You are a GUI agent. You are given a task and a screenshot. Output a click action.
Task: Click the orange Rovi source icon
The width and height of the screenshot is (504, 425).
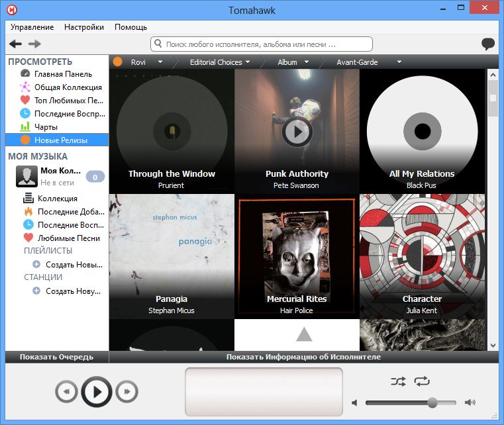tap(118, 62)
